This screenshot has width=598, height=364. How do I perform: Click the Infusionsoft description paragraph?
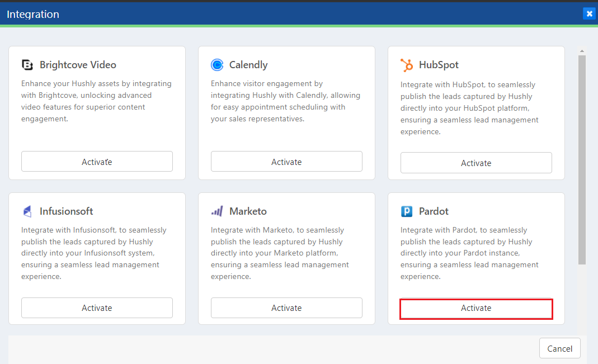point(94,253)
